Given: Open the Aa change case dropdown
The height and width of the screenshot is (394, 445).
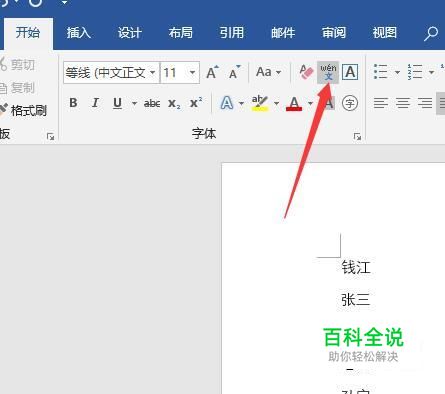Looking at the screenshot, I should point(269,72).
